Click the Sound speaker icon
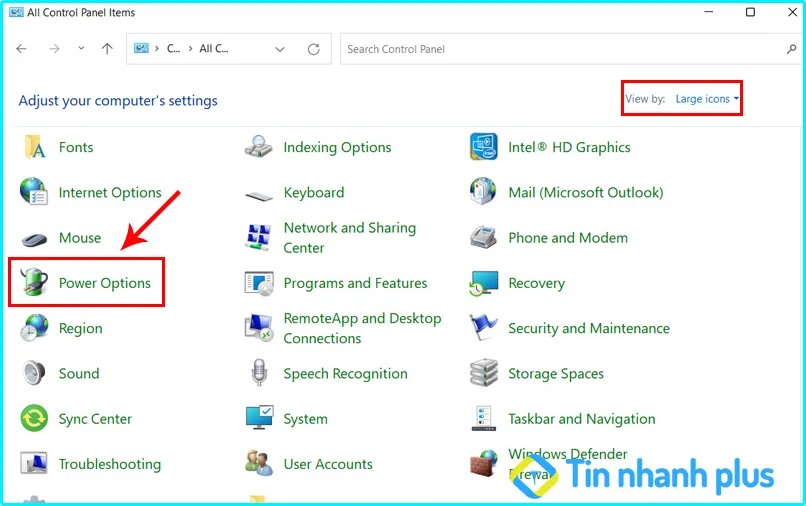 point(34,374)
